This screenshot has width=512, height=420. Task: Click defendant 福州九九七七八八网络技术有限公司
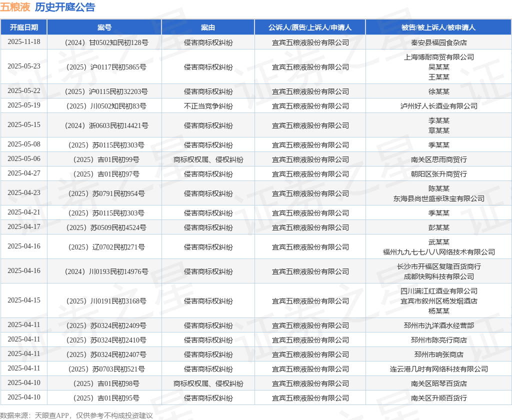(x=439, y=252)
